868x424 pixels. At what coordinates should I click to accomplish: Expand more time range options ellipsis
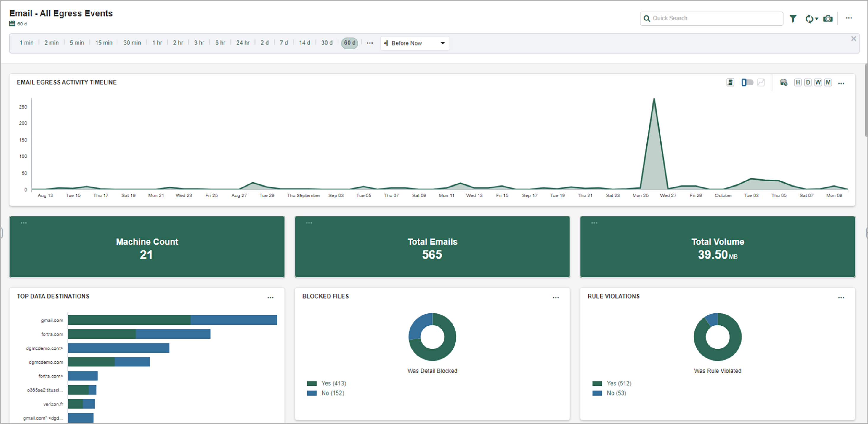point(370,43)
